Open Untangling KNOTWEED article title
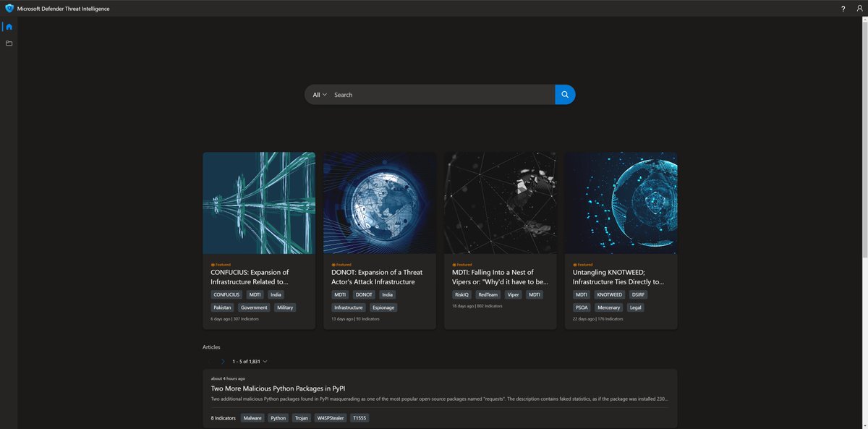868x429 pixels. [x=618, y=276]
